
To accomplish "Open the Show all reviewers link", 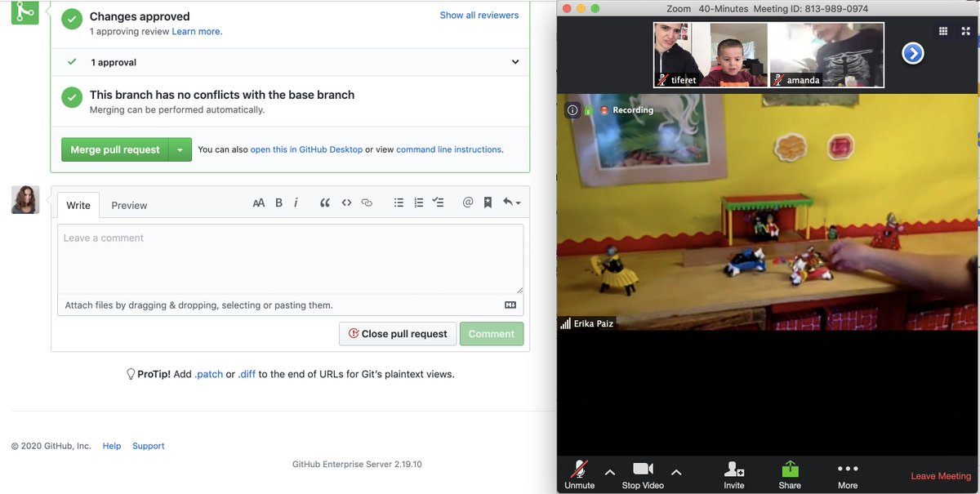I will (x=479, y=15).
